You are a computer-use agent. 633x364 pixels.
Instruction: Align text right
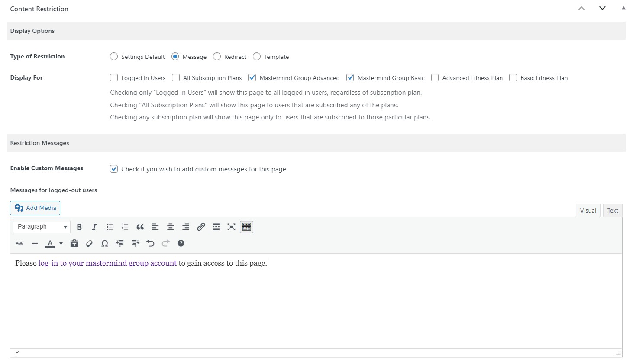186,227
